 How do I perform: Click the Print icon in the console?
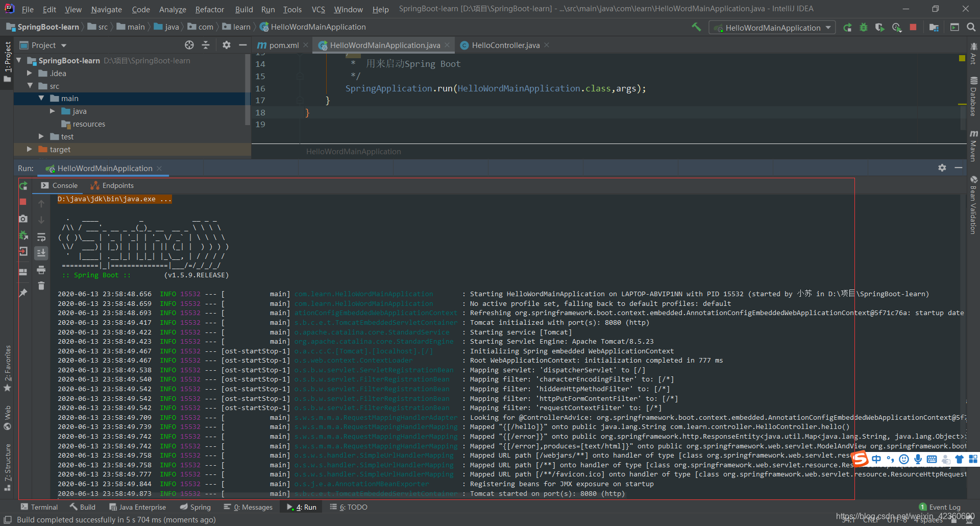[x=41, y=270]
